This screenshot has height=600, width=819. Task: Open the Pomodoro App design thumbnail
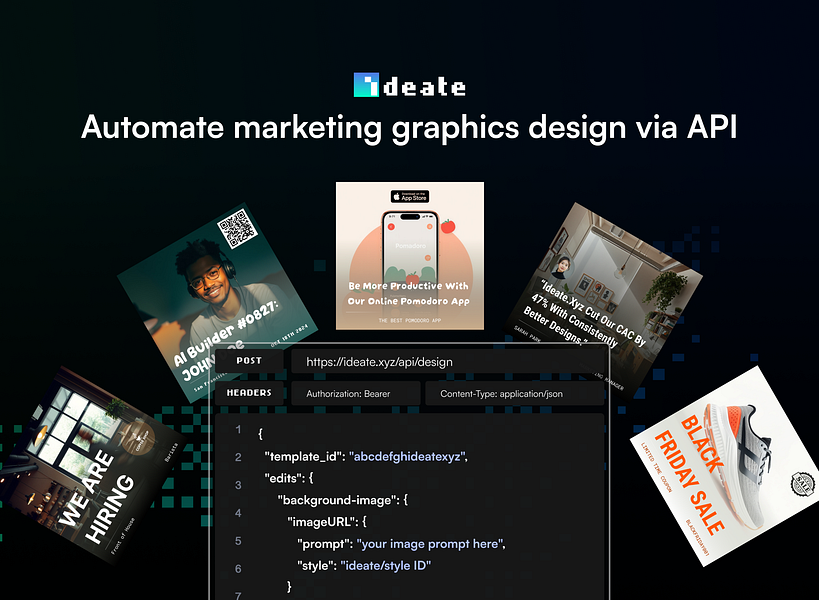[410, 256]
